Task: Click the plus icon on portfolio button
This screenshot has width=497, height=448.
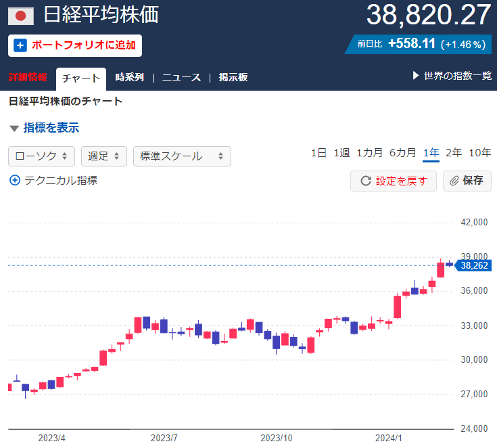Action: (x=20, y=46)
